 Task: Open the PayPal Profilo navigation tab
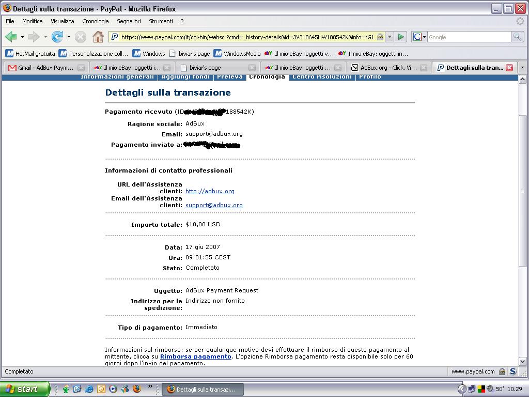pos(370,77)
